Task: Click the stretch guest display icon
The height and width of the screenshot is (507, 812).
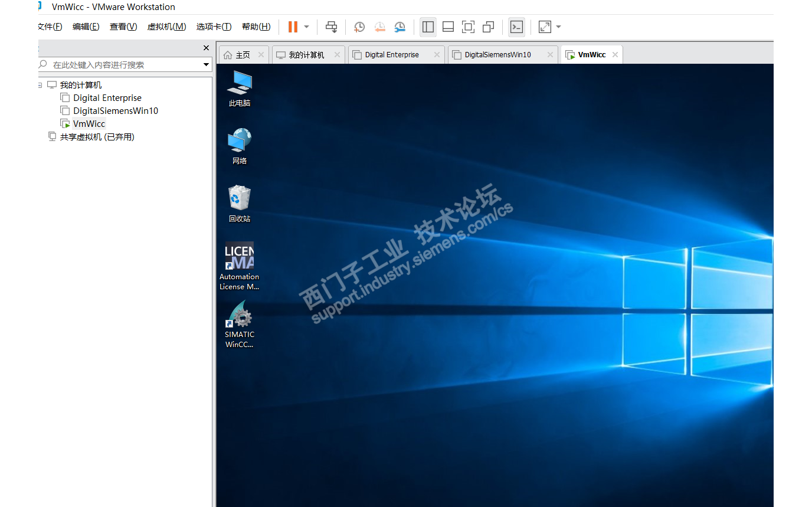Action: tap(545, 27)
